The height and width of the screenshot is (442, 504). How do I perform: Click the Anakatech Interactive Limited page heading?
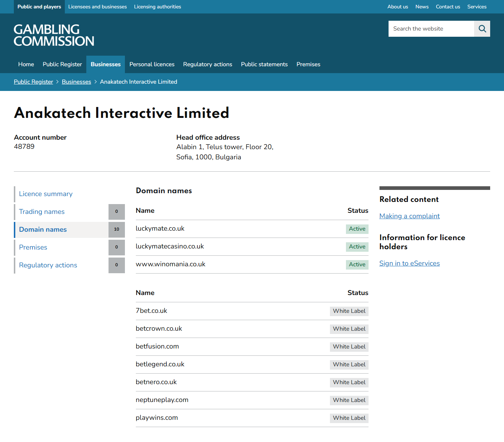(x=122, y=113)
